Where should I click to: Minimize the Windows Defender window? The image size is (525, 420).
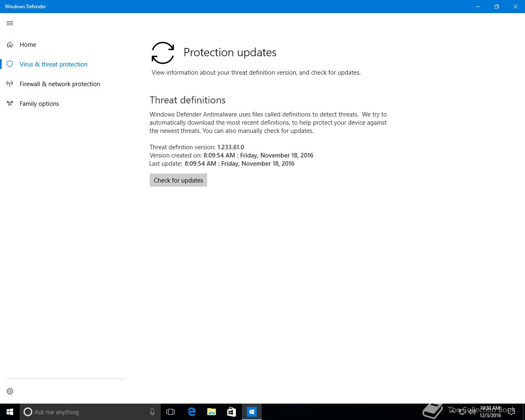(x=478, y=7)
